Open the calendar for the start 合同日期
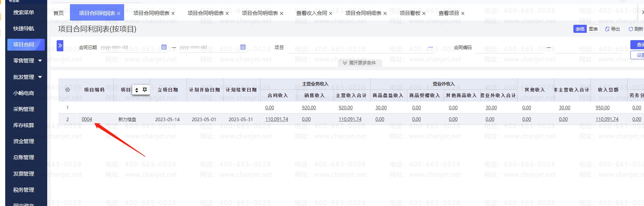The image size is (644, 206). click(x=164, y=47)
